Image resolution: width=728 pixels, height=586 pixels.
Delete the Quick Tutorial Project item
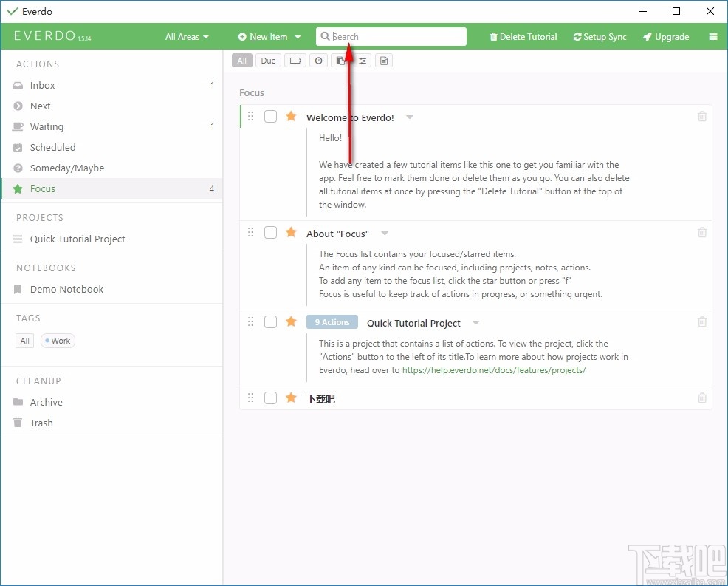click(x=702, y=321)
